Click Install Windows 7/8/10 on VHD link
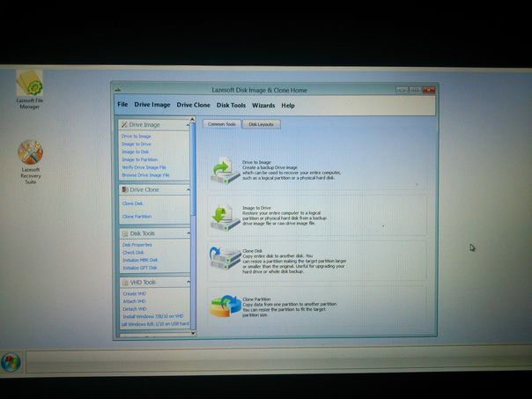 153,316
